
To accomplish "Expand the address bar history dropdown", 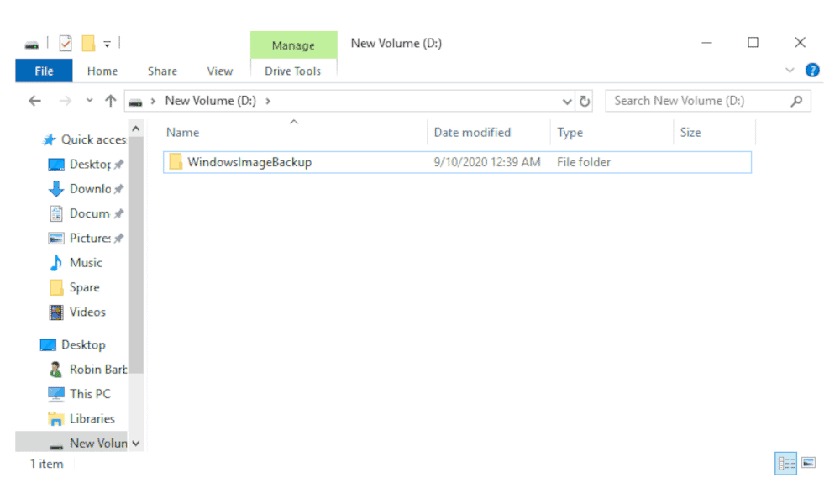I will click(567, 102).
